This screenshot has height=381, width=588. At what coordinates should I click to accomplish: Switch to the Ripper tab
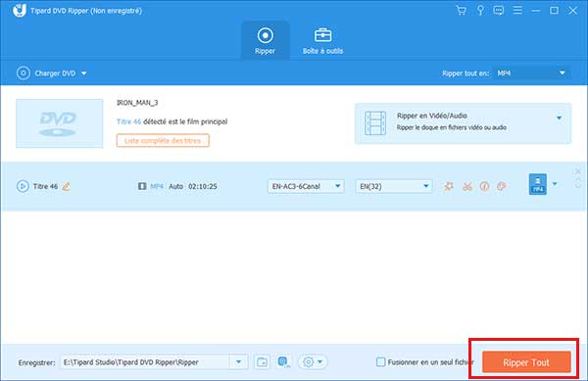[266, 41]
